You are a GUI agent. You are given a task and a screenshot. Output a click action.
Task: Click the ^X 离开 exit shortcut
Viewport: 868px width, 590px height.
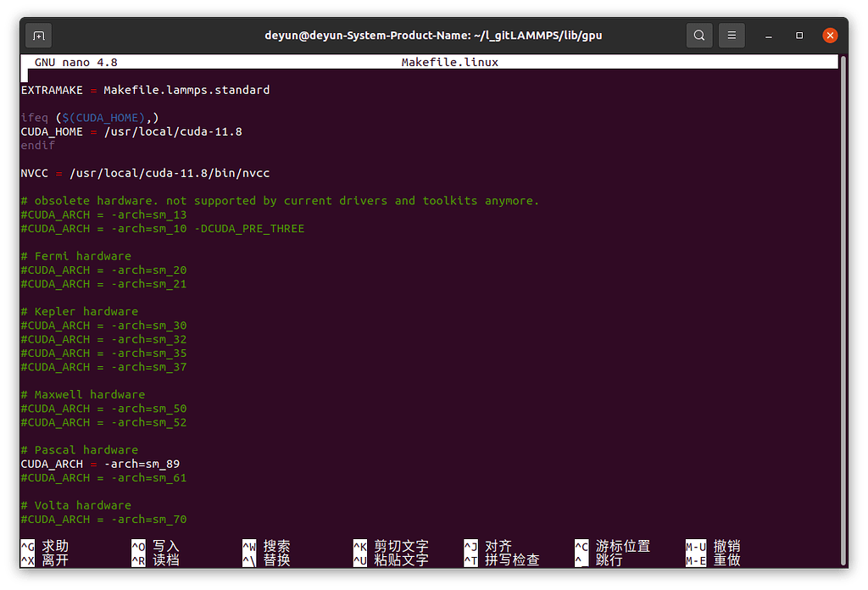pyautogui.click(x=46, y=560)
